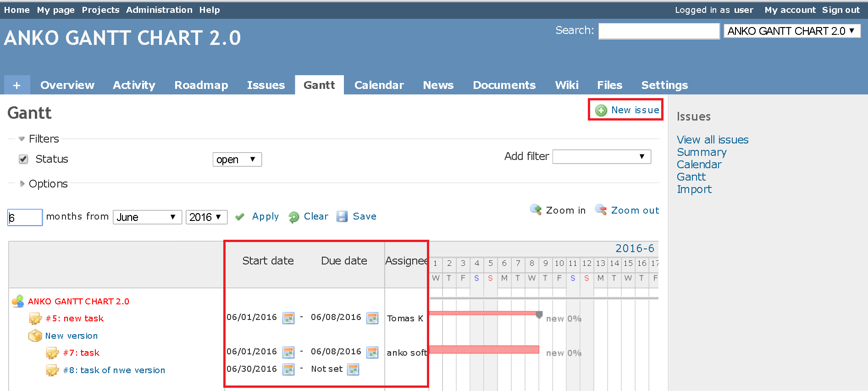This screenshot has width=868, height=391.
Task: Open the Add filter dropdown
Action: tap(601, 157)
